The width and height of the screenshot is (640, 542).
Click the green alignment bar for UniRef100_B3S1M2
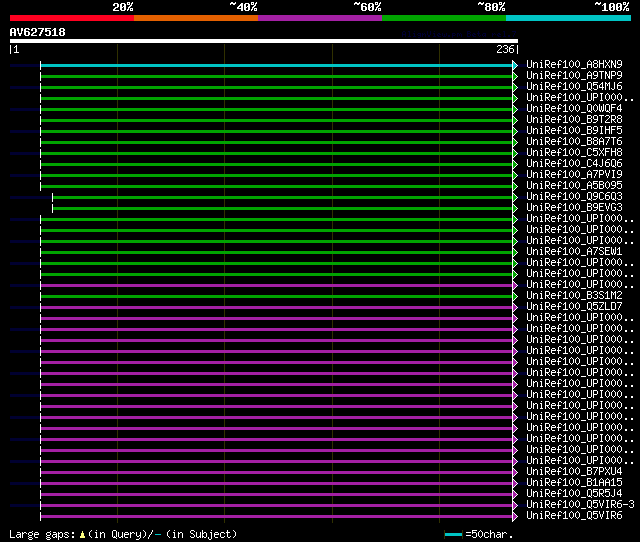pos(276,297)
